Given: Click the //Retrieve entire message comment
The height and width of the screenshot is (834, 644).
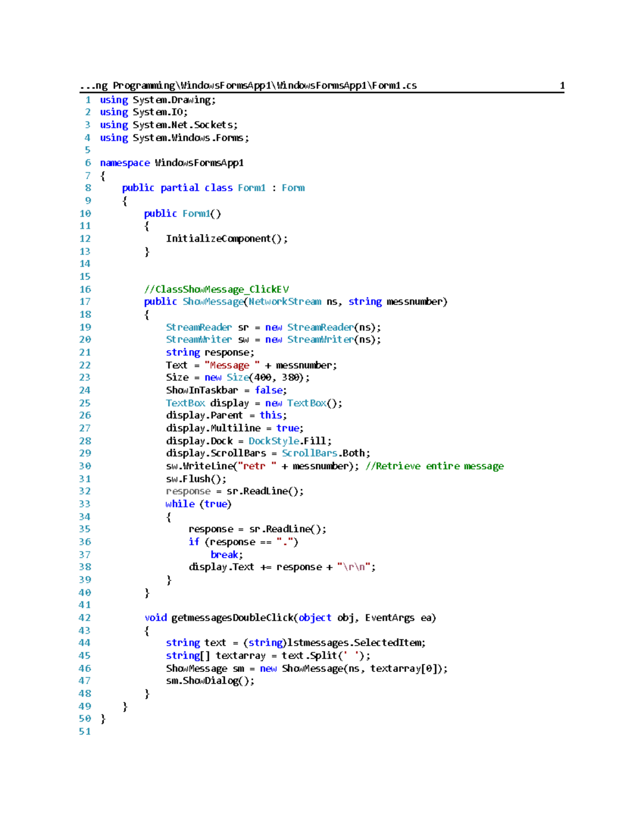Looking at the screenshot, I should 435,466.
